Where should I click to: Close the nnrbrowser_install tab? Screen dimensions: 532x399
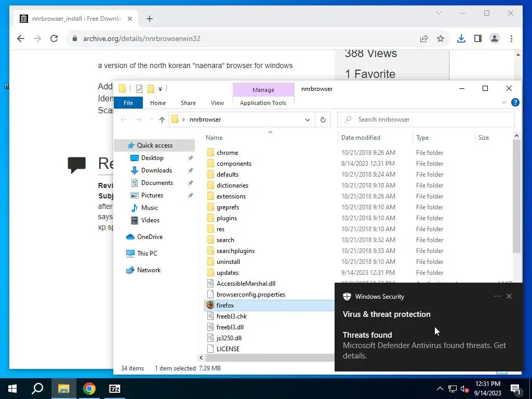[129, 19]
